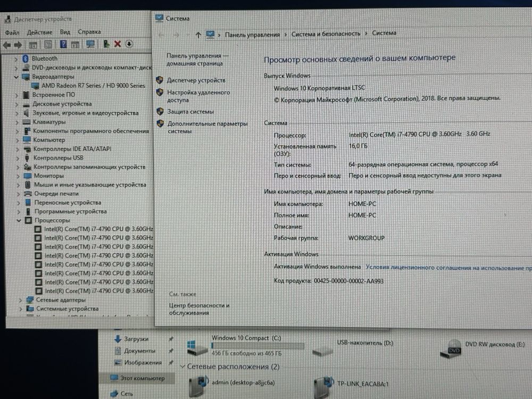The width and height of the screenshot is (532, 399).
Task: Click the pin icon next to Загрузки
Action: pyautogui.click(x=171, y=338)
